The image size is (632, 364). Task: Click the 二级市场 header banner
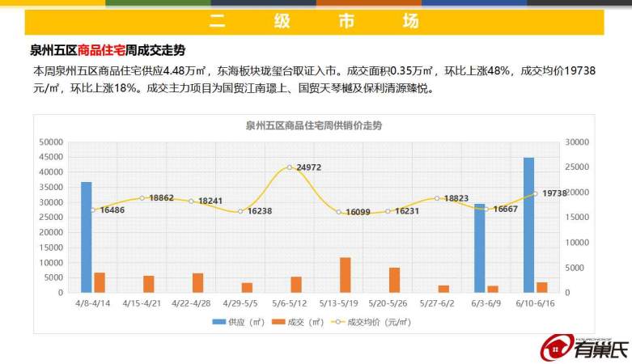pyautogui.click(x=315, y=22)
